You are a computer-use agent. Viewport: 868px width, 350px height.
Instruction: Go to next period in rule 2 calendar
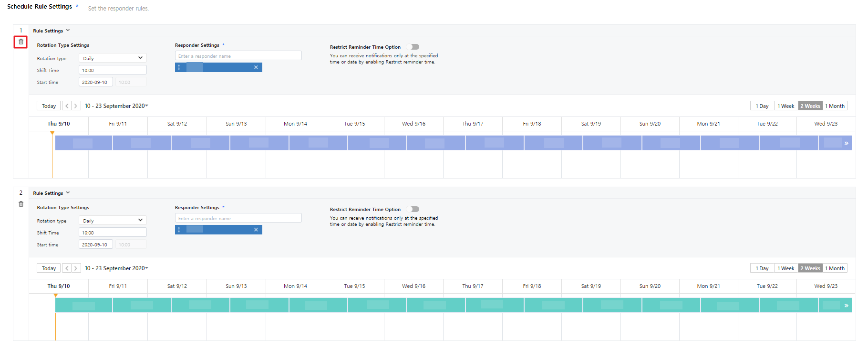point(75,268)
